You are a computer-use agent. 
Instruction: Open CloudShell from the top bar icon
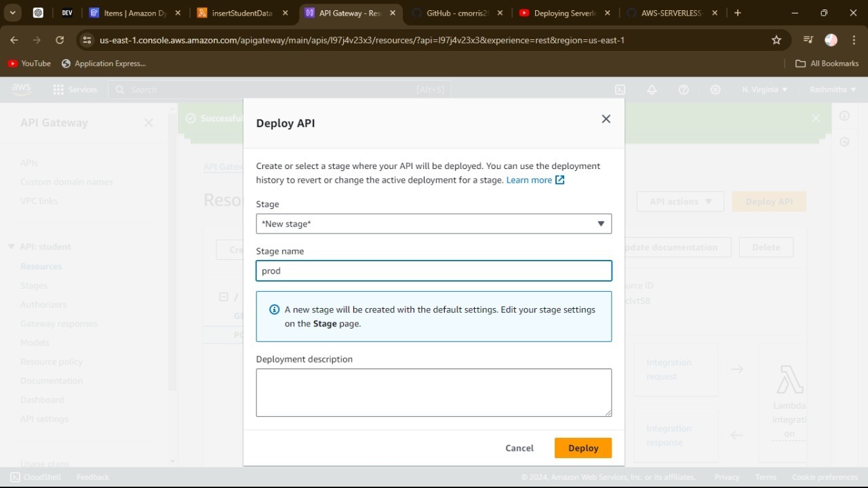pos(620,90)
